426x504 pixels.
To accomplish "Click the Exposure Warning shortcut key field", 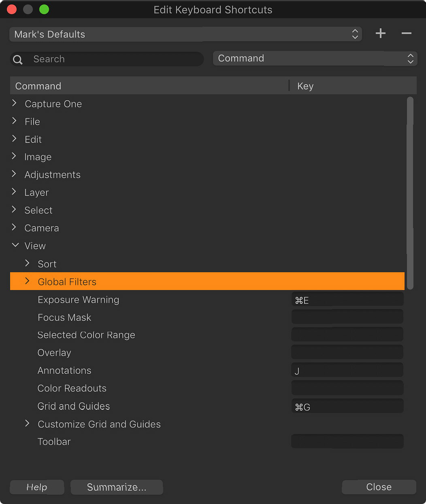I will point(347,300).
